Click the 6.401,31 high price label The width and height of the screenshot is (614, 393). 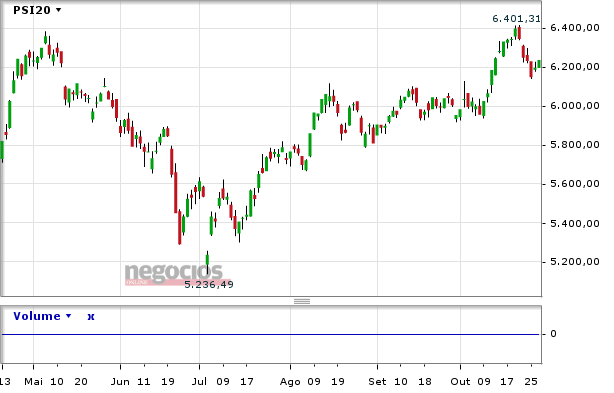pyautogui.click(x=516, y=19)
